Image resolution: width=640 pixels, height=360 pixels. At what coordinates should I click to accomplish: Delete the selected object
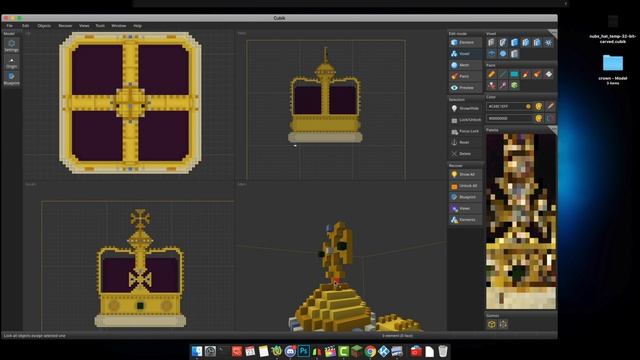pos(465,154)
